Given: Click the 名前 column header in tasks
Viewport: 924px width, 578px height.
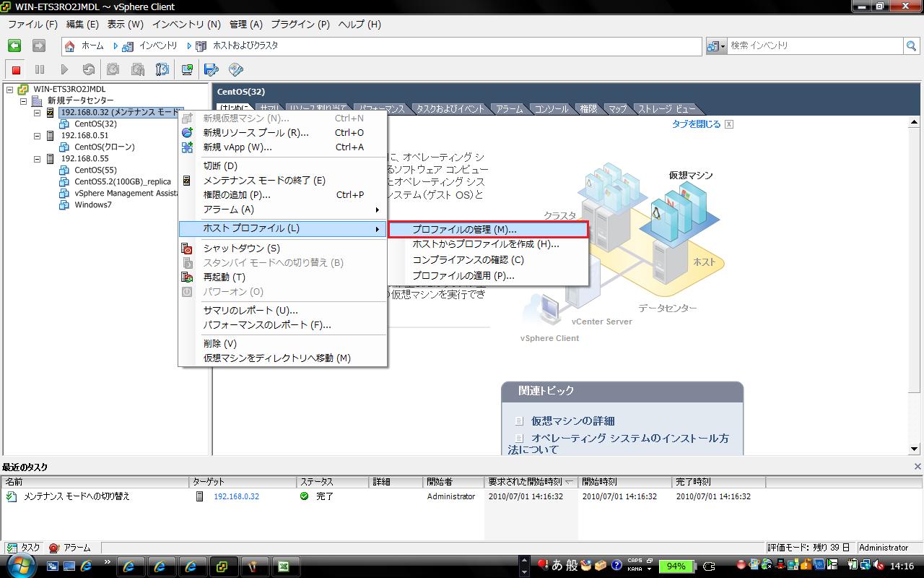Looking at the screenshot, I should tap(95, 482).
